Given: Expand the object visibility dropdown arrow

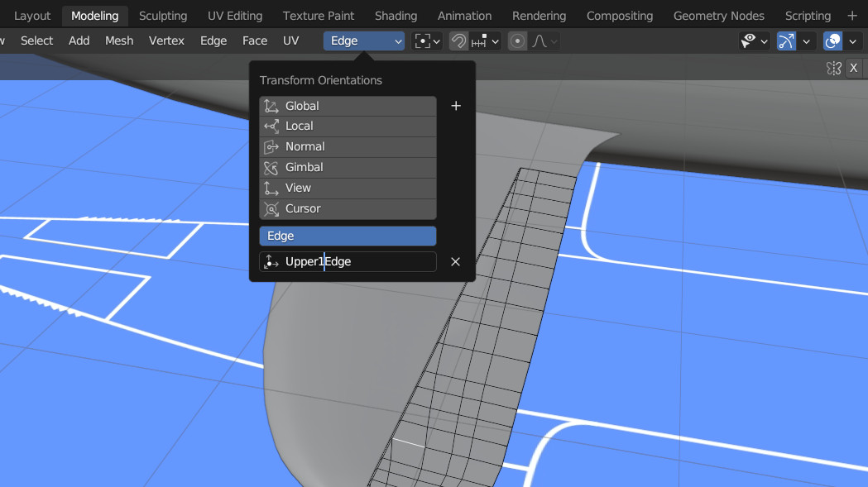Looking at the screenshot, I should coord(765,41).
